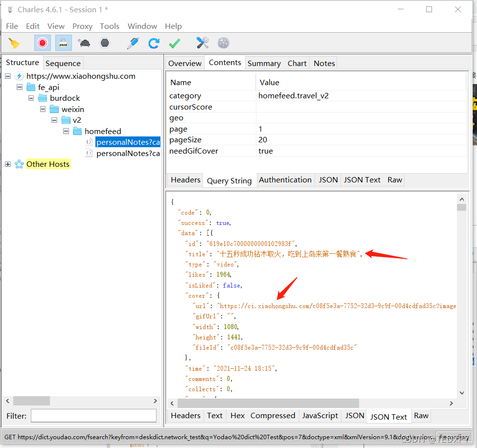Open Tools wrench and screwdriver icon
This screenshot has width=477, height=448.
click(x=203, y=43)
